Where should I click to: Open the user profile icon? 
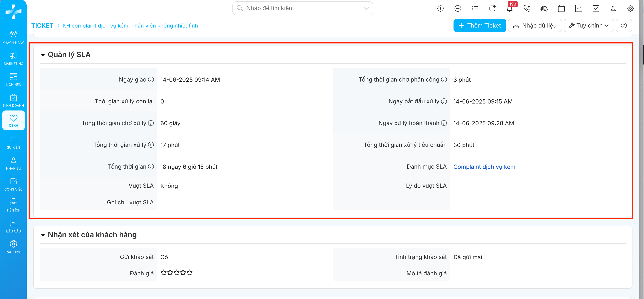(613, 8)
